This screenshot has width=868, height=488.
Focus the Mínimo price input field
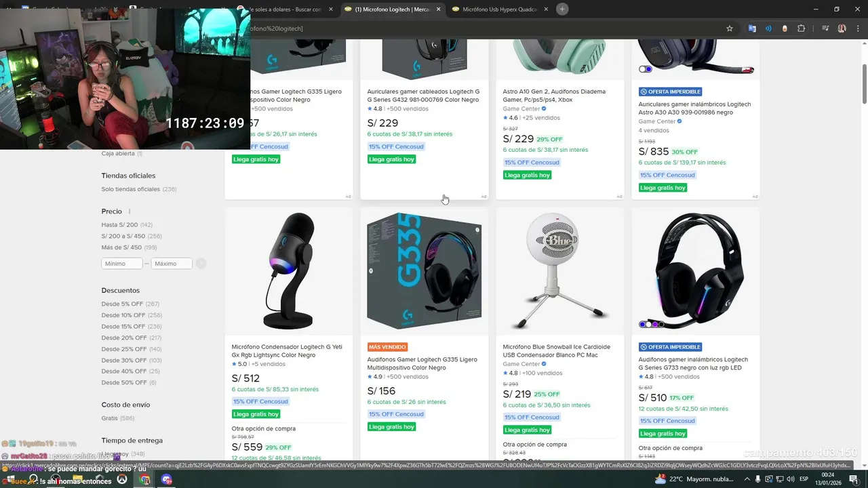tap(122, 264)
